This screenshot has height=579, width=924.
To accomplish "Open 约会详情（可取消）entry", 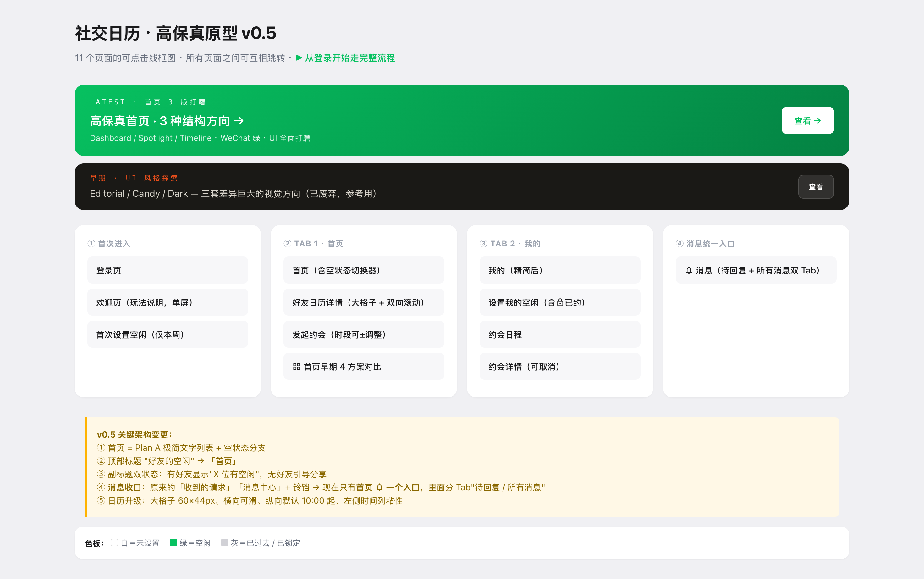I will [560, 367].
